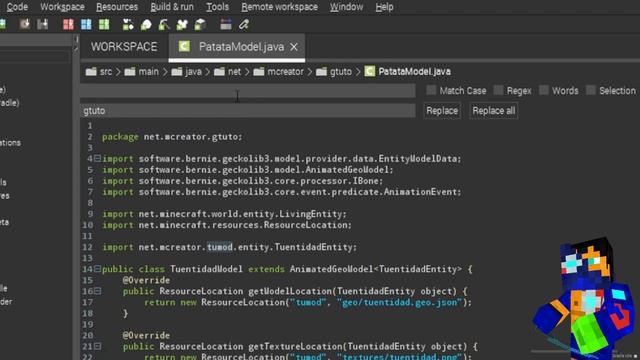Image resolution: width=640 pixels, height=360 pixels.
Task: Click the pickaxe tool icon in the toolbar
Action: pos(164,24)
